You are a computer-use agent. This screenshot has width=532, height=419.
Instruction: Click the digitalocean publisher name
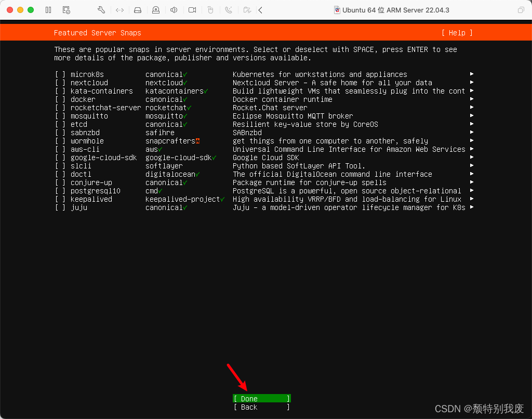click(170, 174)
